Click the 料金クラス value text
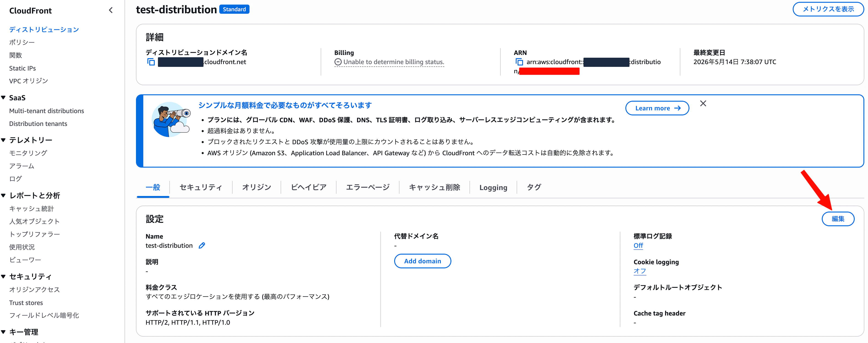The width and height of the screenshot is (868, 343). point(237,297)
